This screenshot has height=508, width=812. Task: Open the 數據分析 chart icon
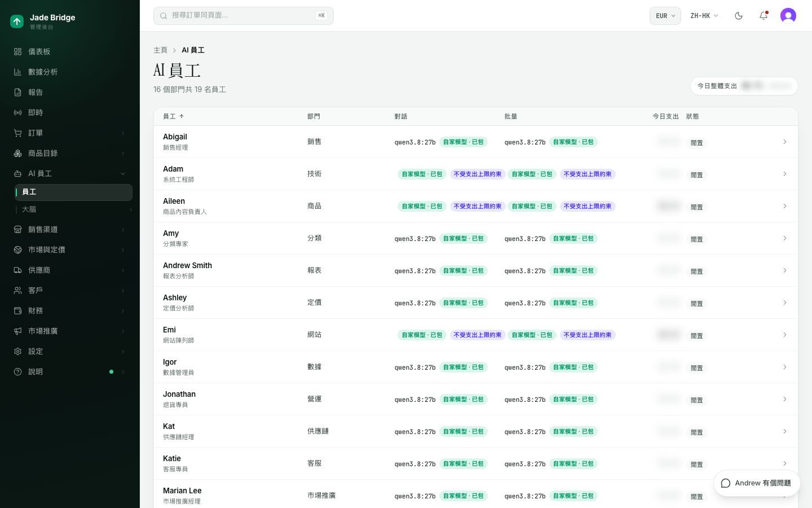17,72
